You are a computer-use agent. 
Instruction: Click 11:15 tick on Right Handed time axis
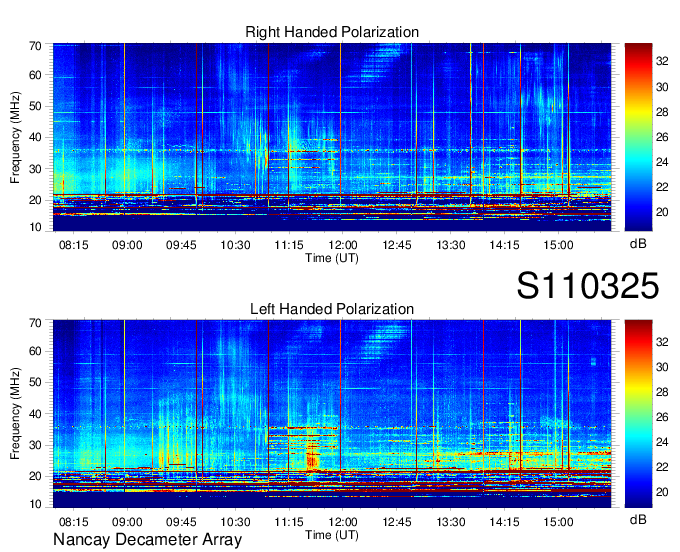(289, 245)
